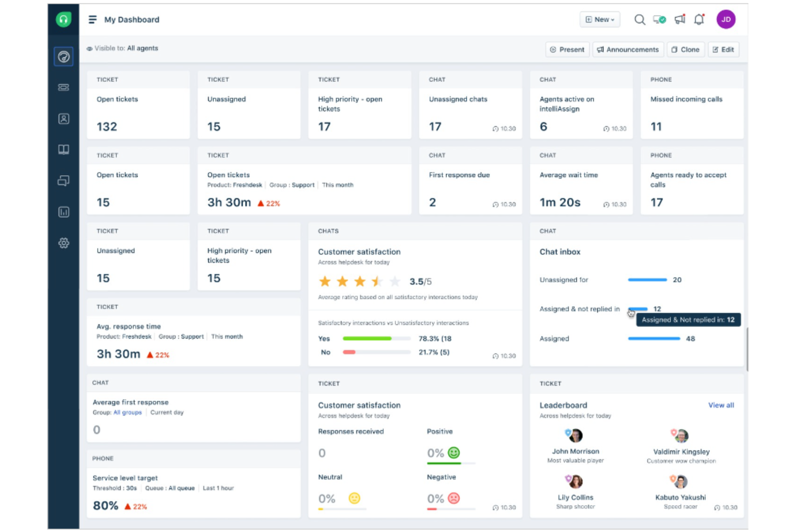This screenshot has width=798, height=532.
Task: Click John Morrison's avatar in the Leaderboard
Action: tap(575, 435)
